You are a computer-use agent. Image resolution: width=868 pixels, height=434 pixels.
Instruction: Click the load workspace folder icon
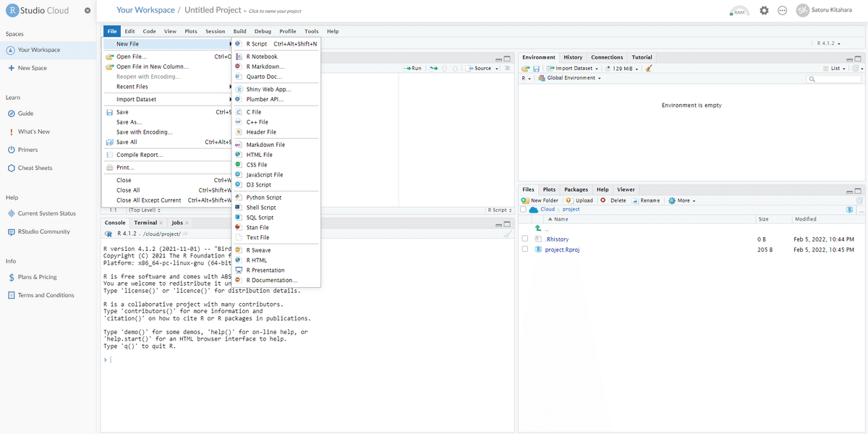pos(526,68)
